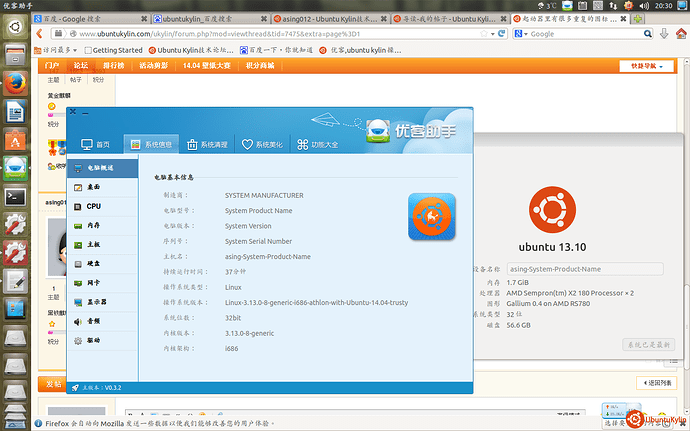Open the 优客,ubuntu kylin bookmark

(x=360, y=50)
